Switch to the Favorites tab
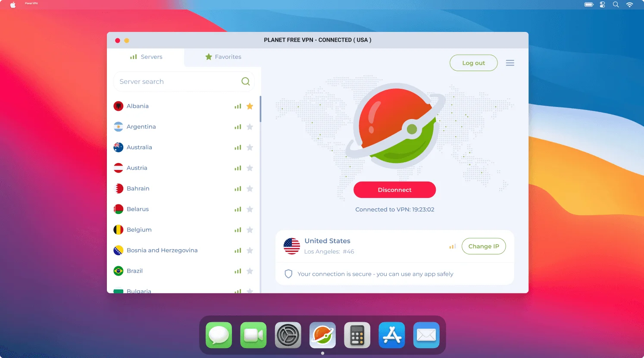 tap(223, 57)
